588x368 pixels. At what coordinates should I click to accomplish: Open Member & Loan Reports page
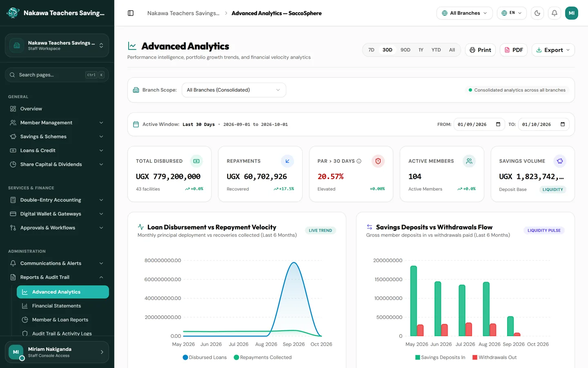point(63,320)
